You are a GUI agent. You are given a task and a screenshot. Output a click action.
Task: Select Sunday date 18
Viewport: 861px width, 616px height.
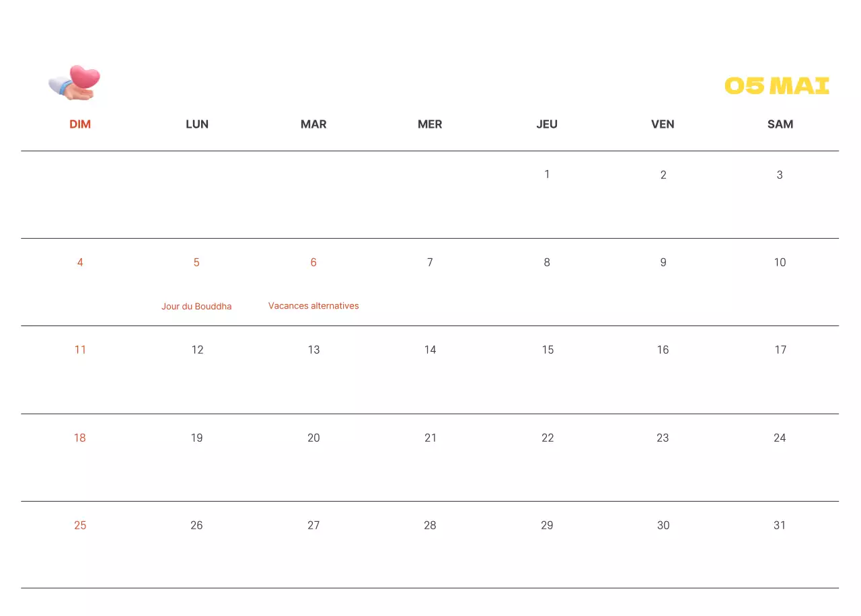pos(80,438)
